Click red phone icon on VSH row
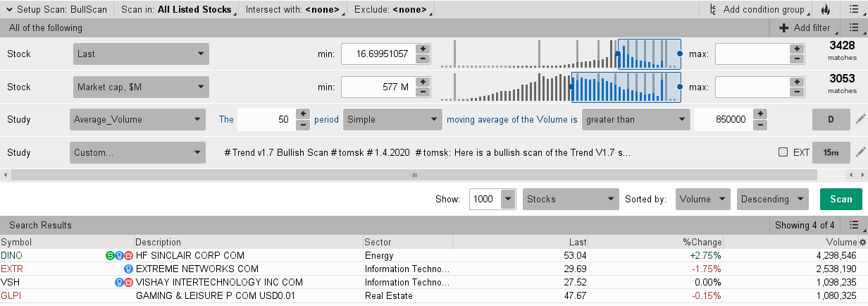868x306 pixels. (128, 282)
